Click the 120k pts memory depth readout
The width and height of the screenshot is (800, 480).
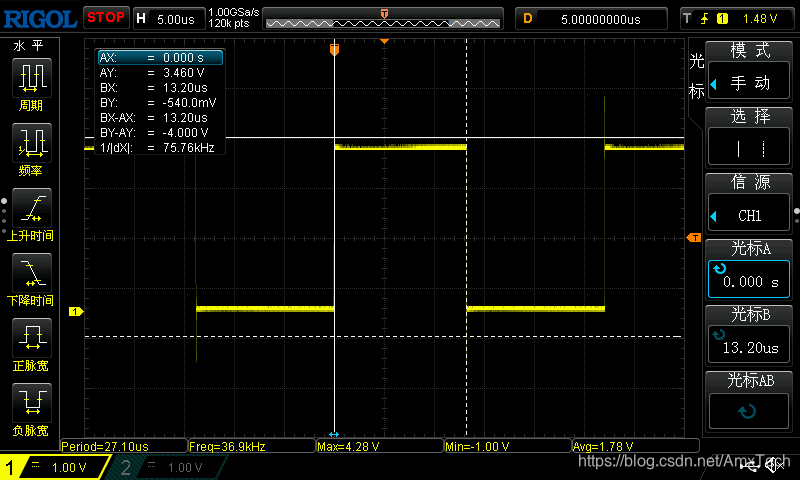(x=229, y=23)
